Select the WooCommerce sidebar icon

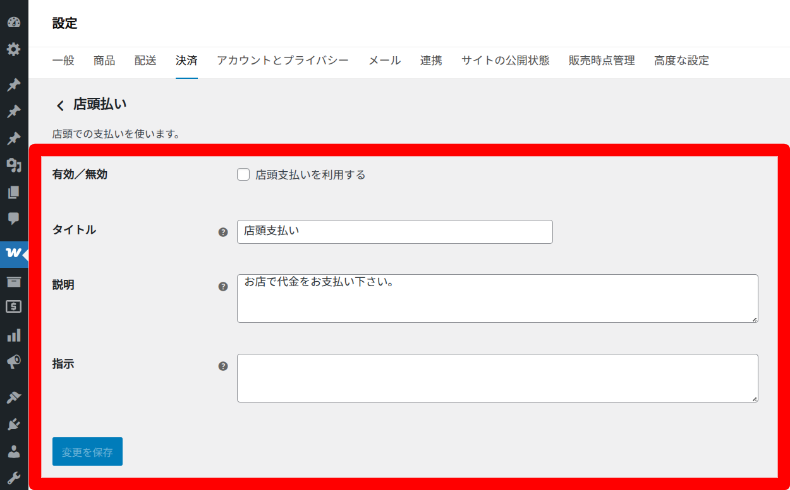point(14,253)
